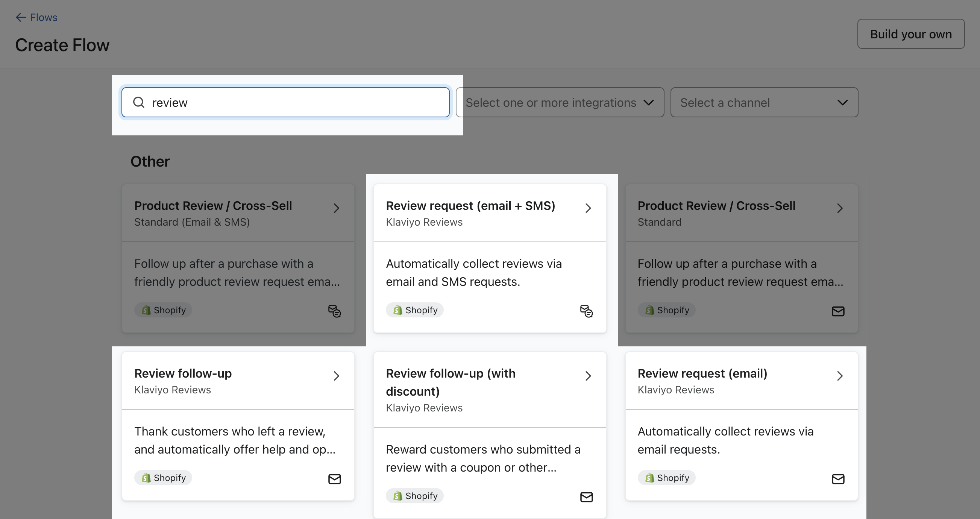Image resolution: width=980 pixels, height=519 pixels.
Task: Click the email icon on Review follow-up card
Action: (x=334, y=479)
